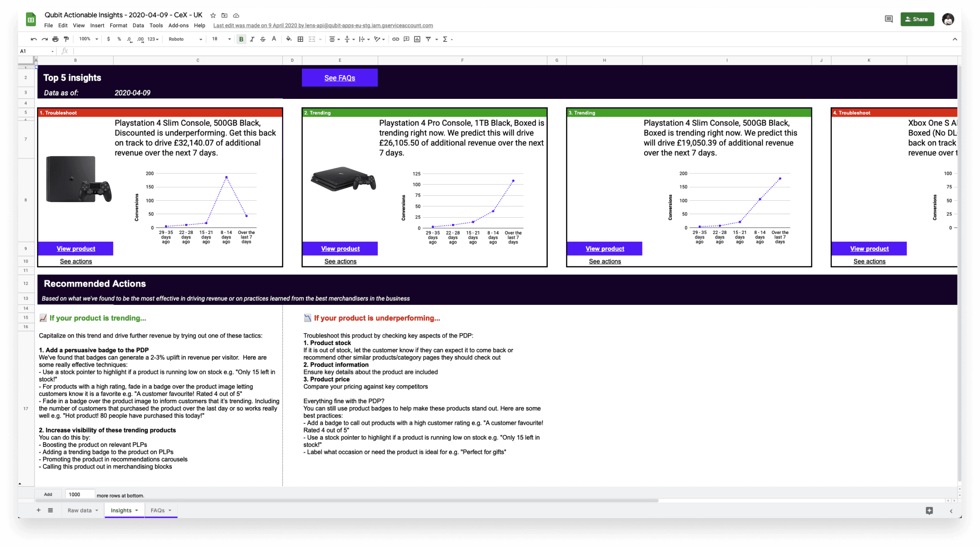Select the paint format tool

[66, 39]
